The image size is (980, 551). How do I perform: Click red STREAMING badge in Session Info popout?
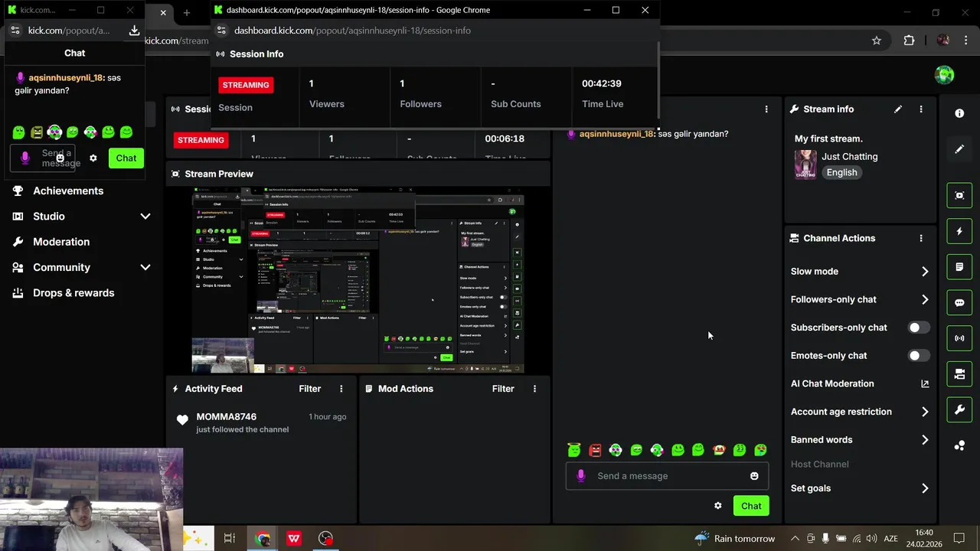pyautogui.click(x=246, y=85)
